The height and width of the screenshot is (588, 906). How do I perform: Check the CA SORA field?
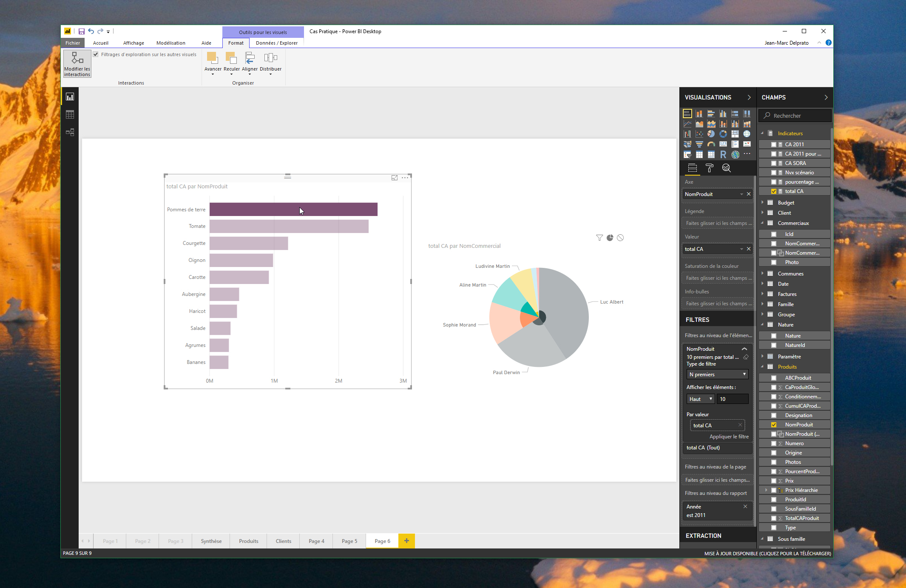click(x=774, y=163)
